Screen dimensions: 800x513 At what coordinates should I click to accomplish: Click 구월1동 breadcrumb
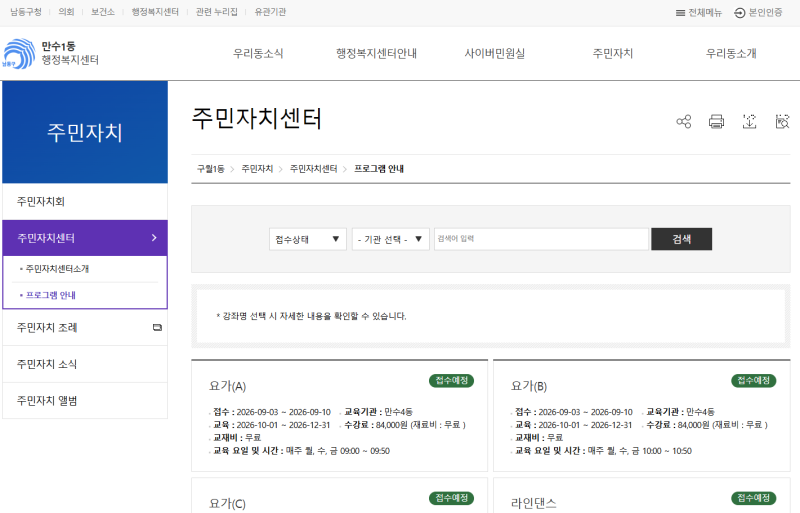pos(211,168)
